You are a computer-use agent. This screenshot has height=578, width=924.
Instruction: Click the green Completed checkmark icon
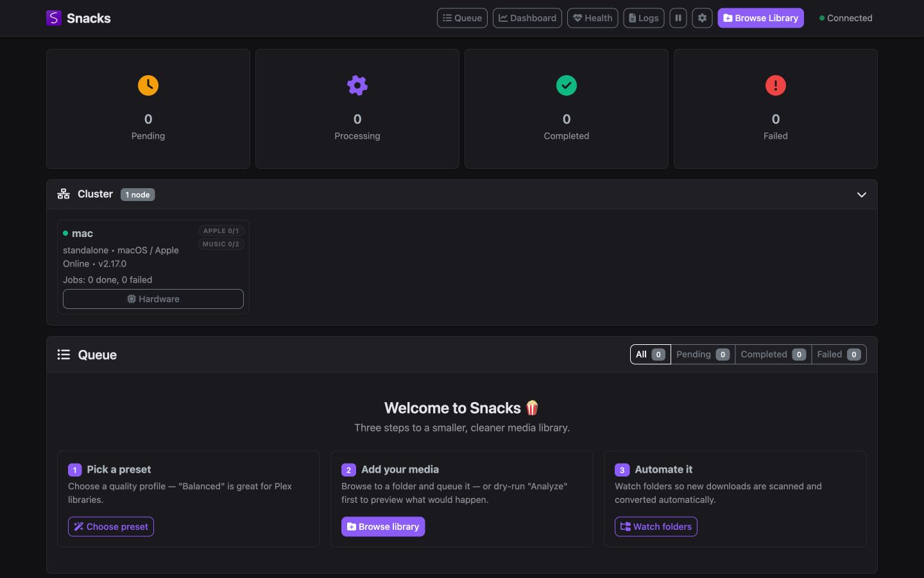click(567, 85)
